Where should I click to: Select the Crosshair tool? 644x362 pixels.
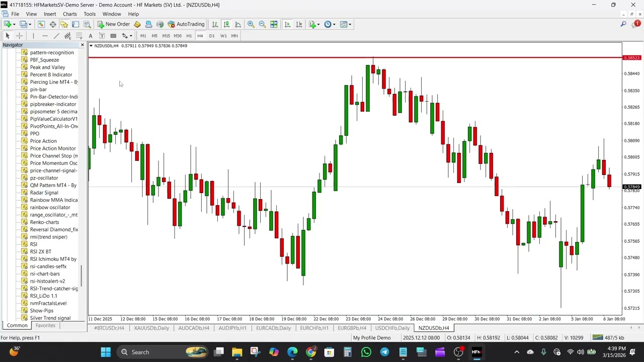(19, 36)
